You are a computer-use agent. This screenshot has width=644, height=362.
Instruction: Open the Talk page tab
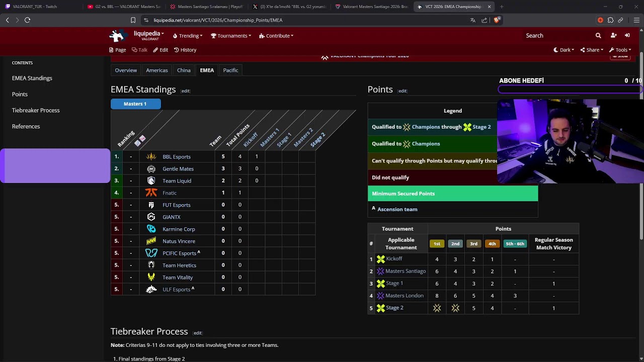(139, 50)
